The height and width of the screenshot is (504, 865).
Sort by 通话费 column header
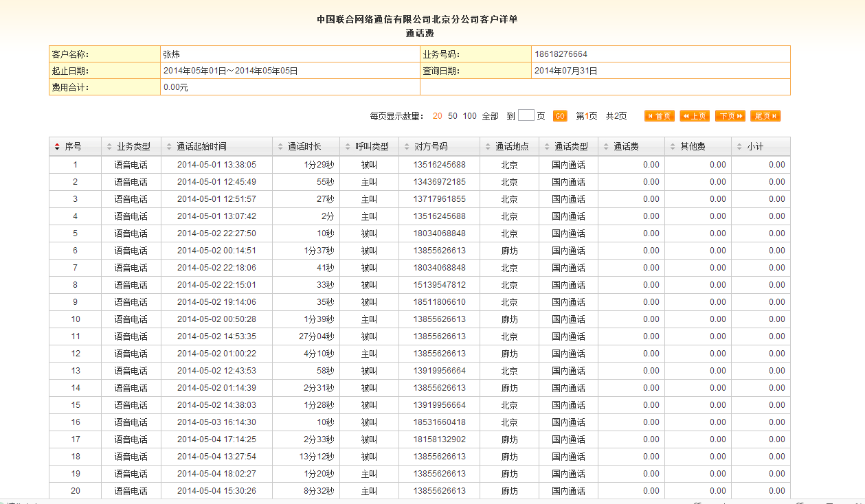point(625,147)
